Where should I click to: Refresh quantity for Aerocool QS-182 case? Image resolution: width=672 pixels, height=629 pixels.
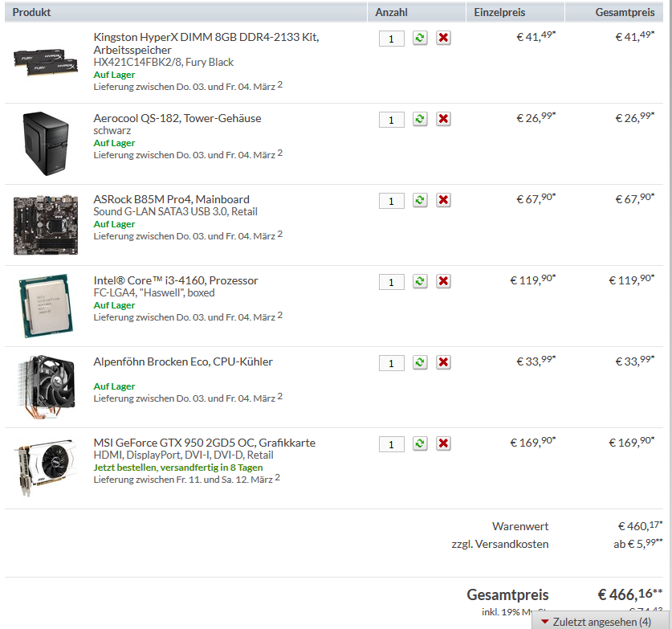coord(420,119)
